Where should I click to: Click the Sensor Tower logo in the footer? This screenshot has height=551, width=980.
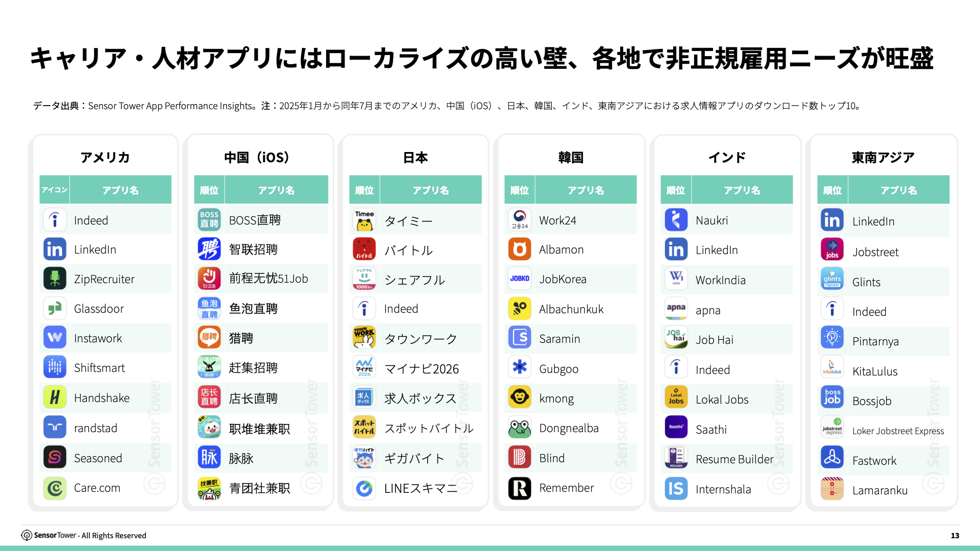pos(27,535)
